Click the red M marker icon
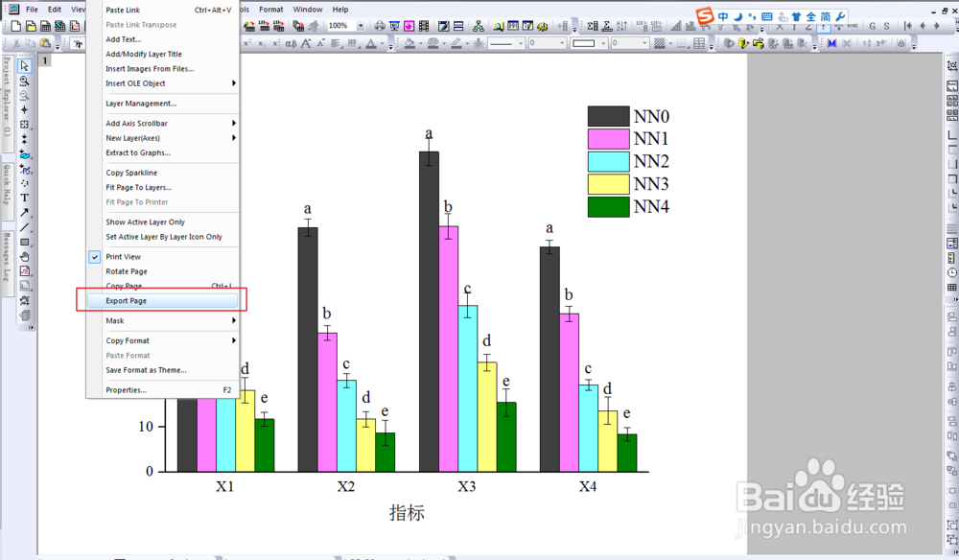959x560 pixels. pos(831,43)
